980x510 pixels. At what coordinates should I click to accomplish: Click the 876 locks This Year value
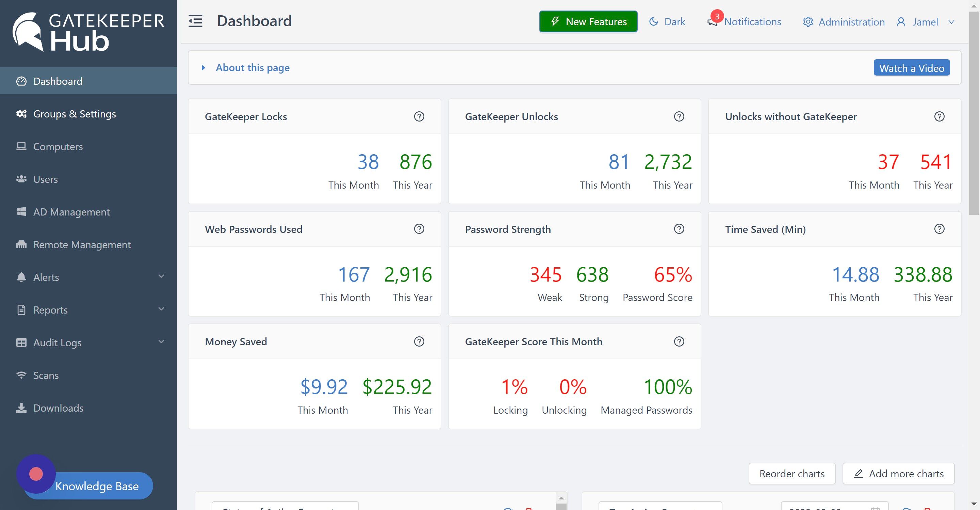415,162
